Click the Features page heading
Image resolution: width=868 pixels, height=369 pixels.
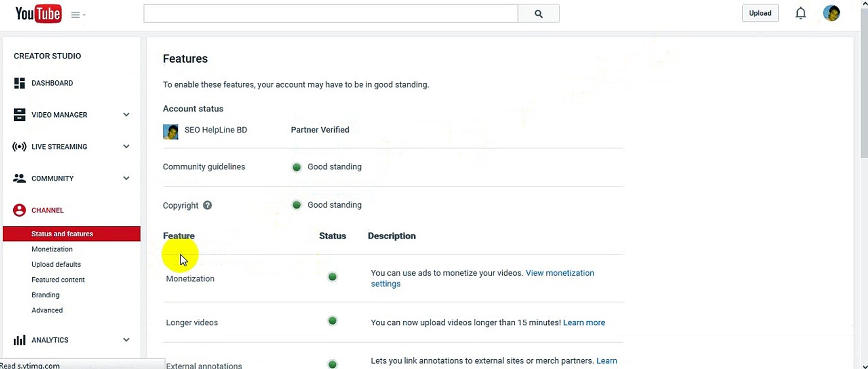[185, 59]
